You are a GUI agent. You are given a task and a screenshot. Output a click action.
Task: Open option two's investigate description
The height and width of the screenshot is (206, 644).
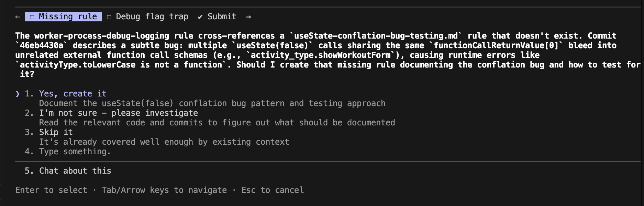pos(217,122)
